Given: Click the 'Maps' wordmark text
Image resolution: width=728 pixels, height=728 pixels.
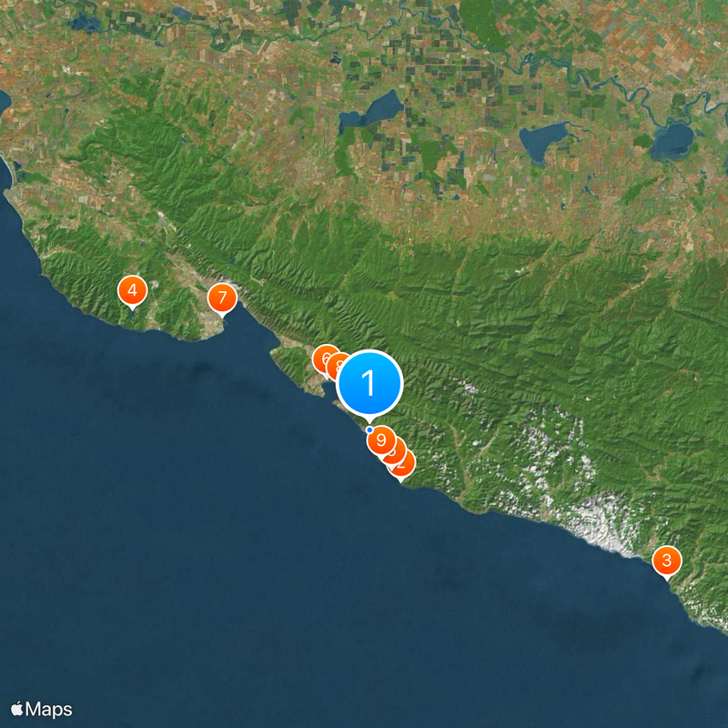Looking at the screenshot, I should (49, 710).
